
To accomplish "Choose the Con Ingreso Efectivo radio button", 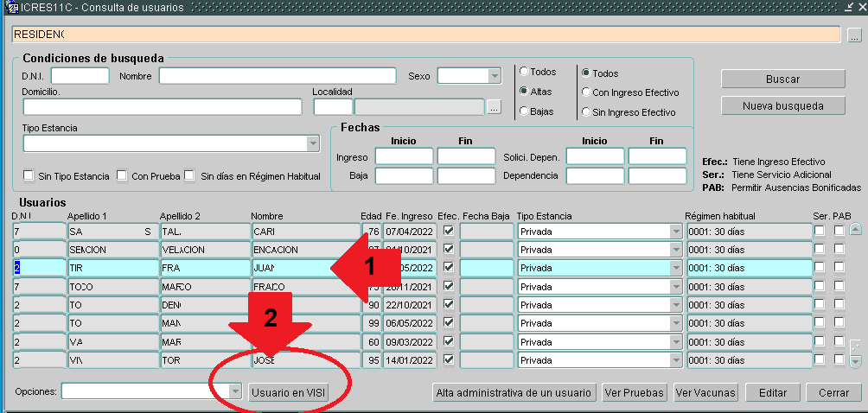I will [587, 92].
